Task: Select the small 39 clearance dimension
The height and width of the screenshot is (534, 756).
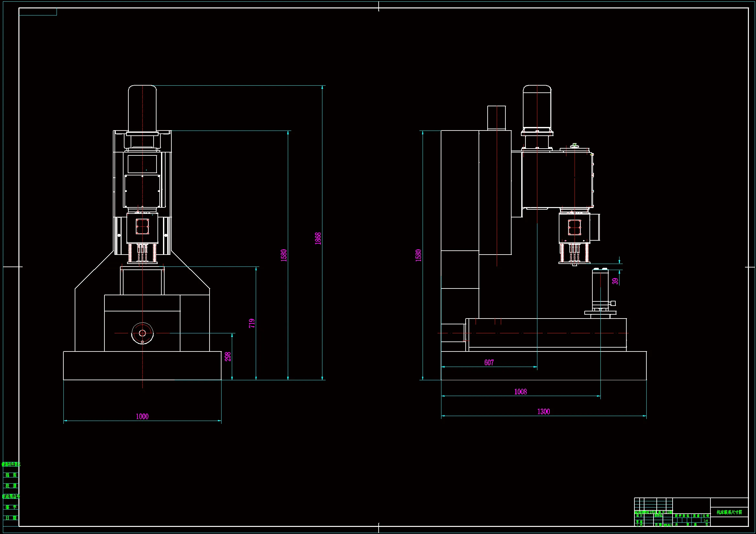Action: (615, 281)
